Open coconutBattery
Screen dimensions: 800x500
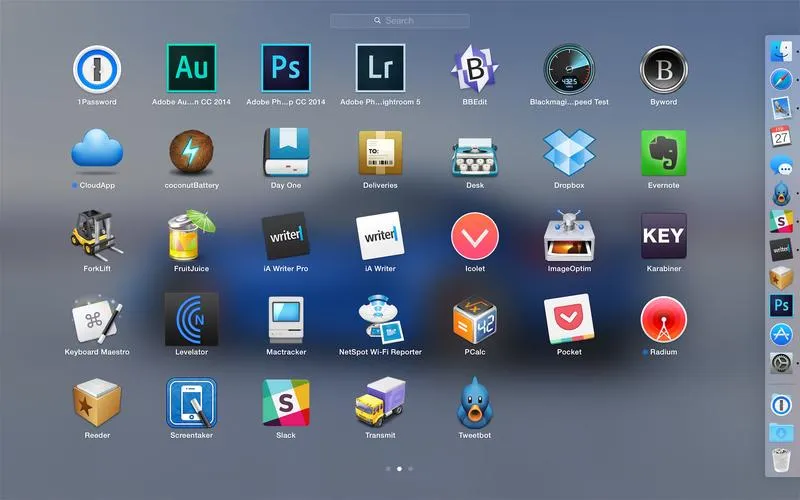[191, 152]
